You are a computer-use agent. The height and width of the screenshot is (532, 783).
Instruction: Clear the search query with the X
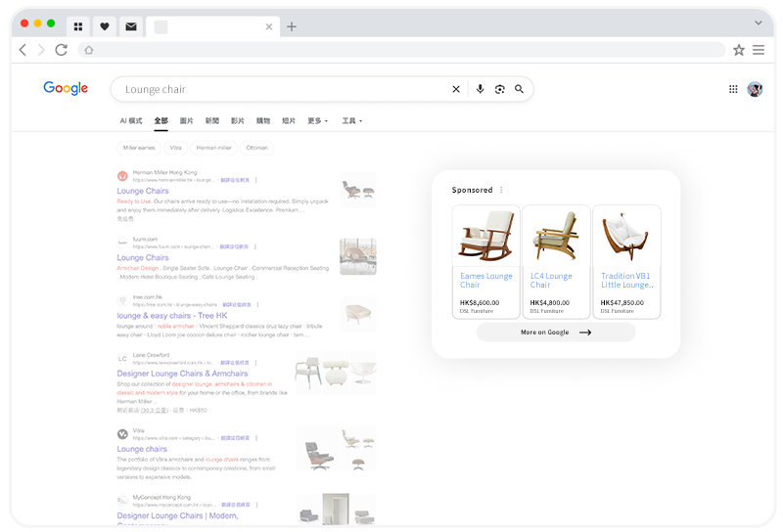[x=456, y=89]
